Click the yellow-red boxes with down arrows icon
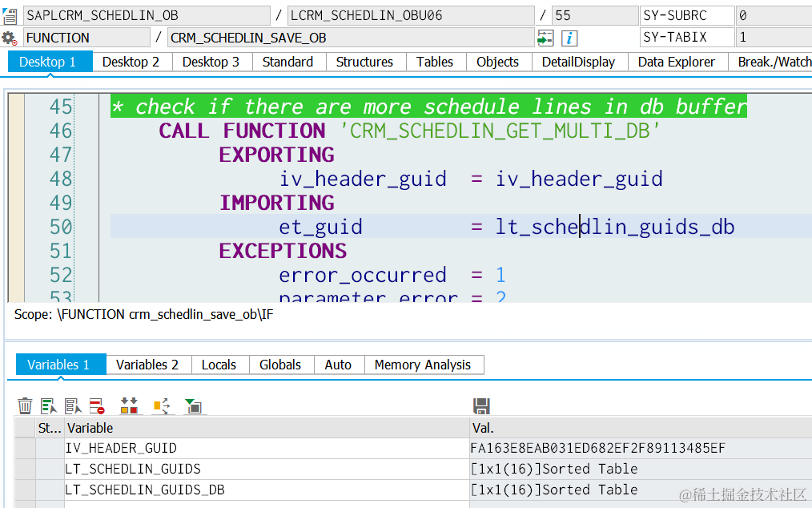The image size is (812, 508). (x=129, y=405)
